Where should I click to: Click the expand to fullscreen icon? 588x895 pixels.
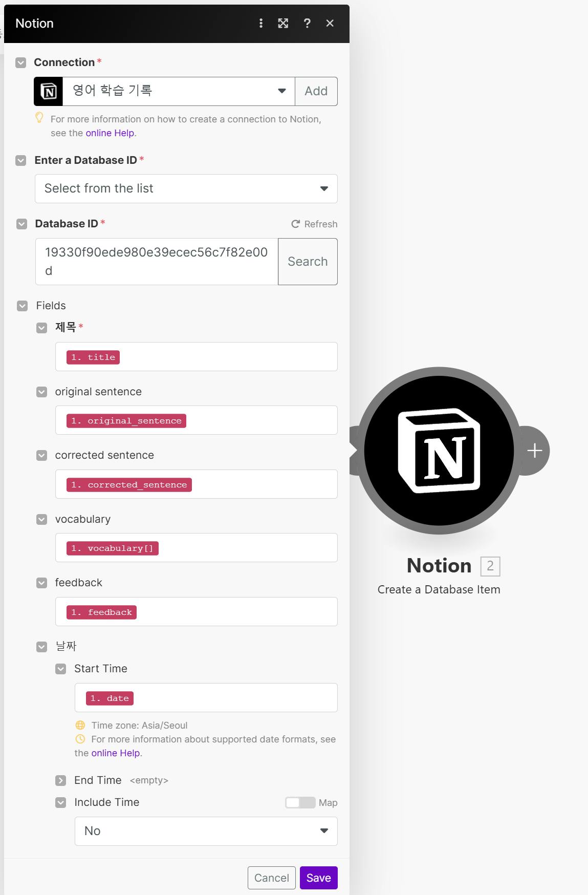pyautogui.click(x=283, y=23)
